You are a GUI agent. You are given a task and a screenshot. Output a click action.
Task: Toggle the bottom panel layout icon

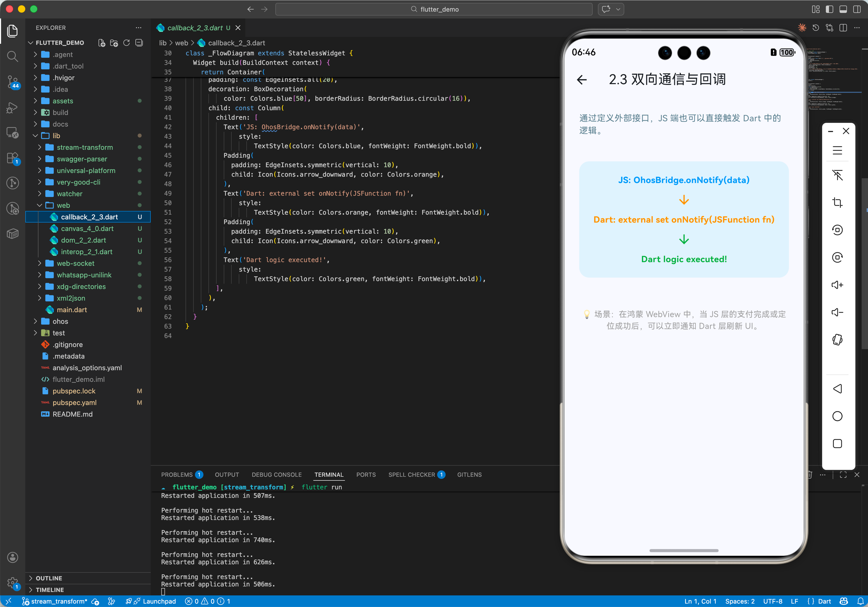point(843,9)
